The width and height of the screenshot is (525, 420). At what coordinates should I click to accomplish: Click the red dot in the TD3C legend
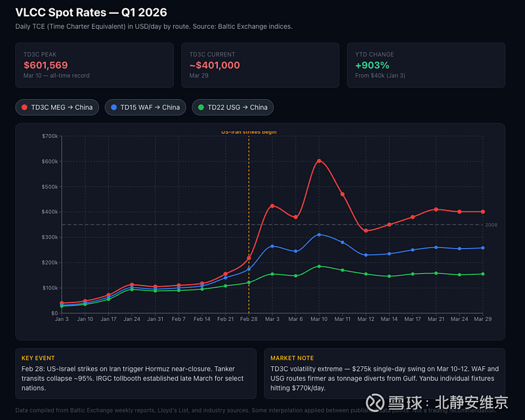pos(25,107)
